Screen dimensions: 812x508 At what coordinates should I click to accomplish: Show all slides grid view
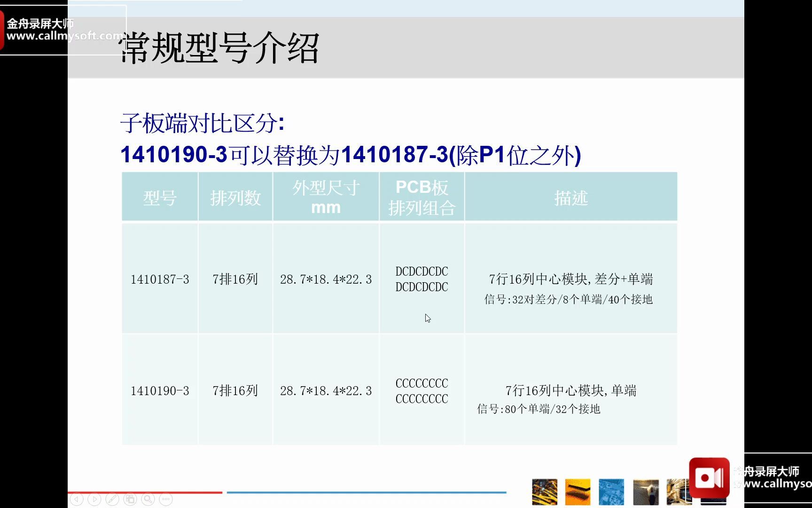coord(130,499)
